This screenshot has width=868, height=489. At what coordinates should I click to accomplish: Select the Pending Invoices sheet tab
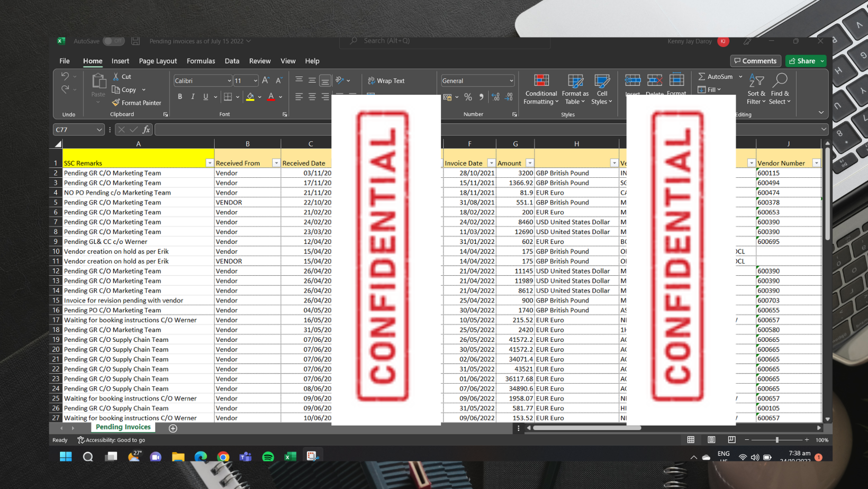123,427
